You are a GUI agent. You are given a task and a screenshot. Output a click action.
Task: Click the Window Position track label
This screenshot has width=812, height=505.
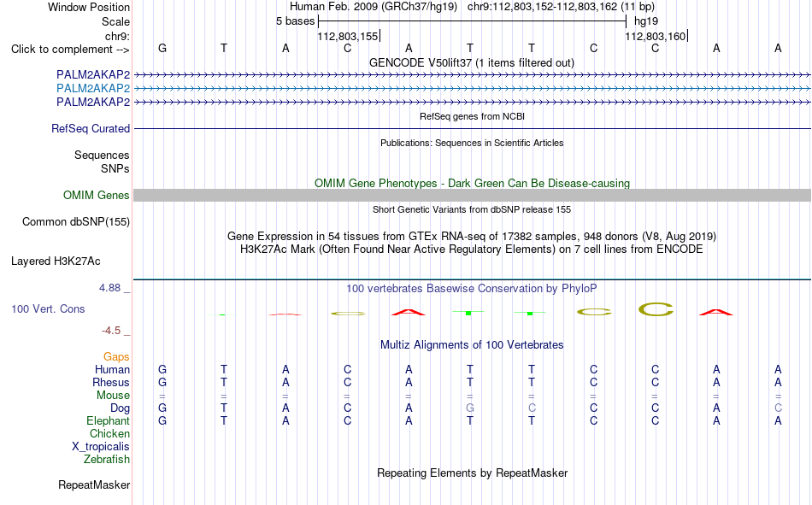pos(89,7)
